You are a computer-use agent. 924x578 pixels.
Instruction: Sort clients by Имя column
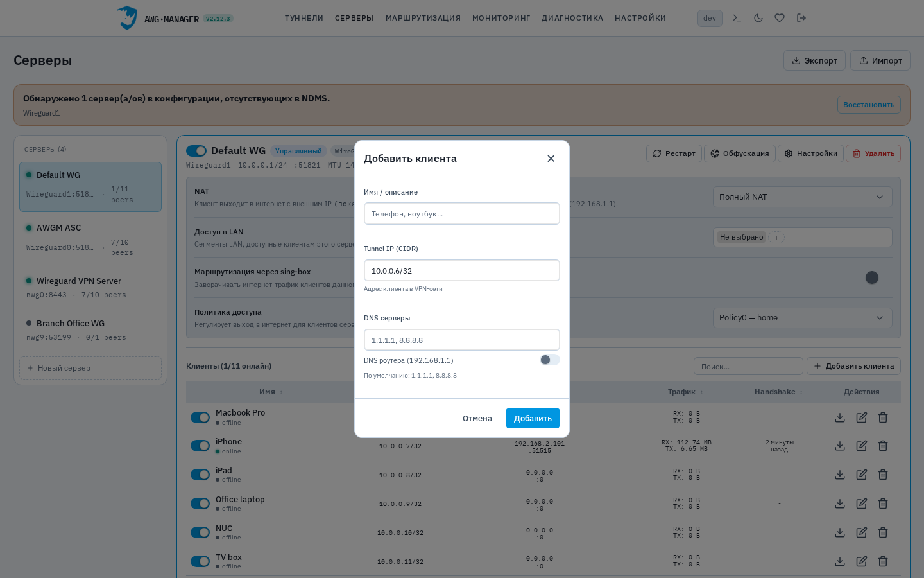271,392
